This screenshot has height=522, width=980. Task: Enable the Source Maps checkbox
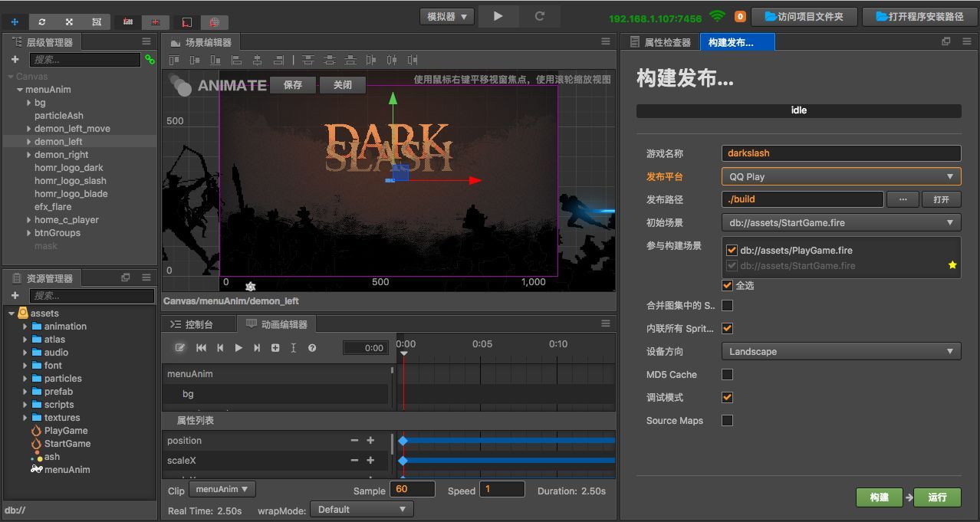click(x=727, y=420)
